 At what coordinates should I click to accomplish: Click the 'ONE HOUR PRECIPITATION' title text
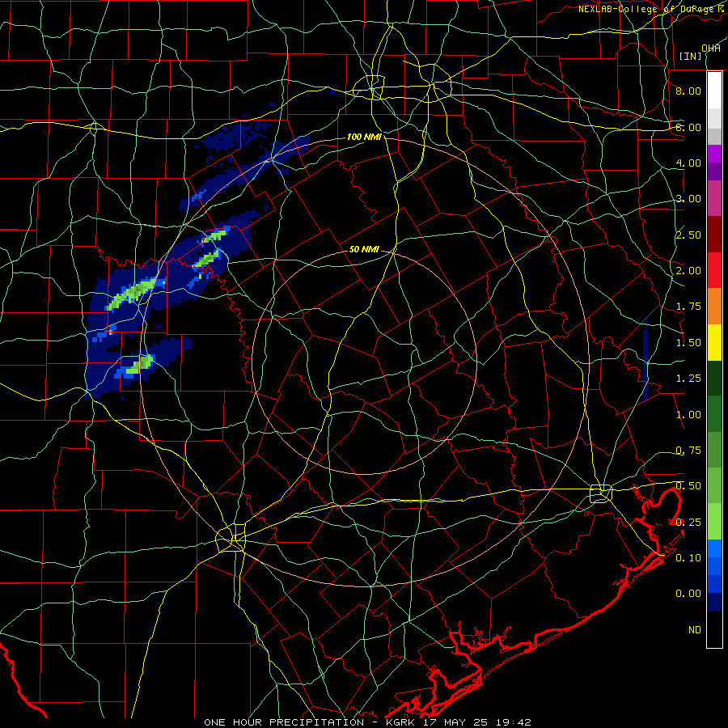(x=284, y=722)
